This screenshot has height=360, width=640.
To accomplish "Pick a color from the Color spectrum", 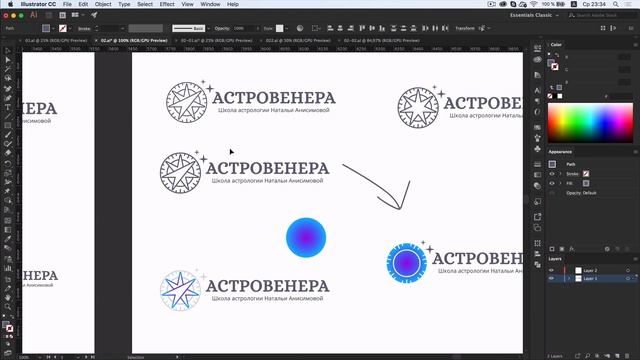I will (590, 123).
